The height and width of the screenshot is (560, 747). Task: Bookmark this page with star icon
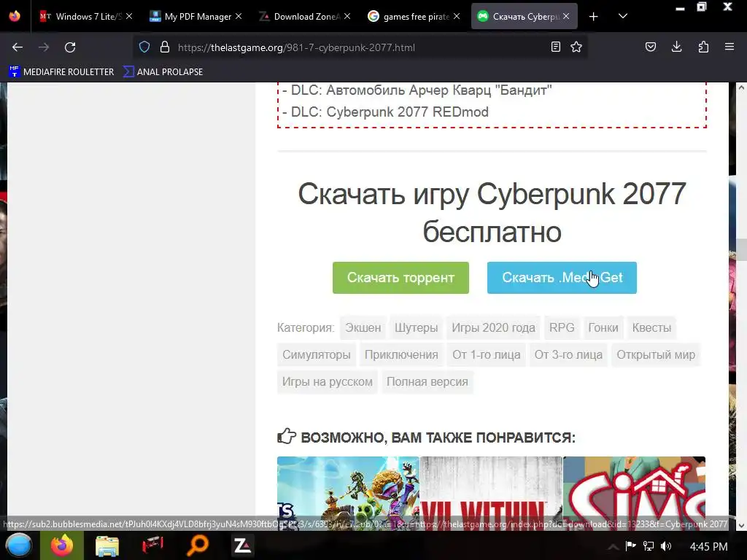(576, 47)
